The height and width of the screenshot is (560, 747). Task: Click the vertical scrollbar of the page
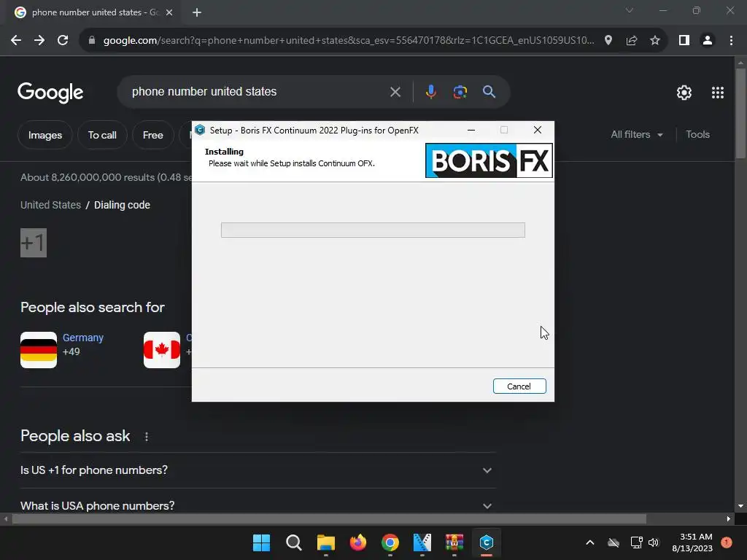(740, 112)
